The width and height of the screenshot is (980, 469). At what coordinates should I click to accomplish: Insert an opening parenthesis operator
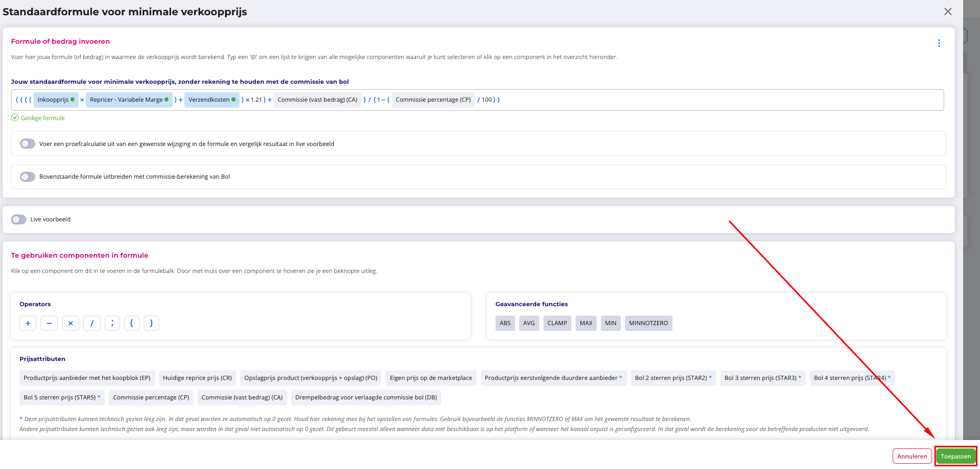132,323
